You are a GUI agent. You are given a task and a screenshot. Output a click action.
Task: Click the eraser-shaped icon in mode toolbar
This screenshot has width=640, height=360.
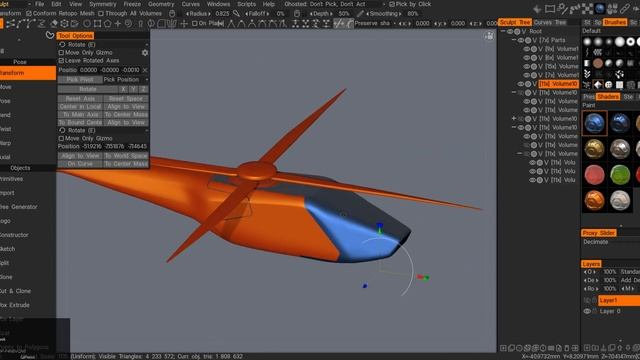click(54, 24)
